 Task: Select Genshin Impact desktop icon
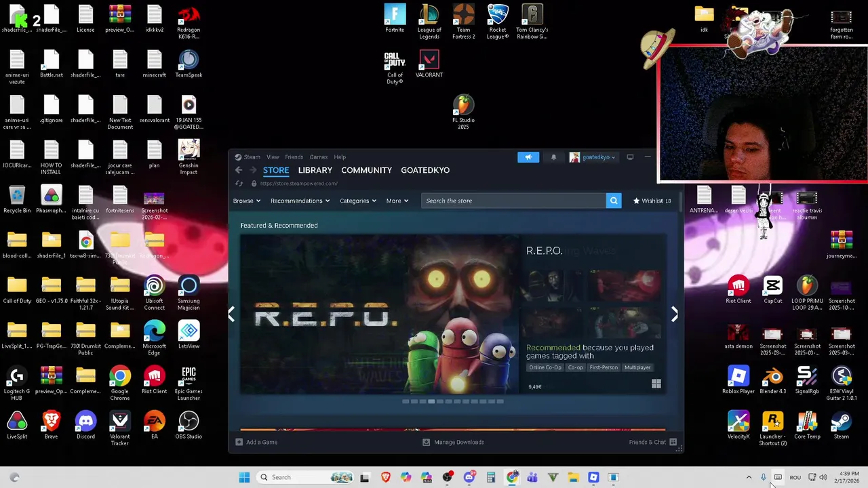(x=189, y=157)
